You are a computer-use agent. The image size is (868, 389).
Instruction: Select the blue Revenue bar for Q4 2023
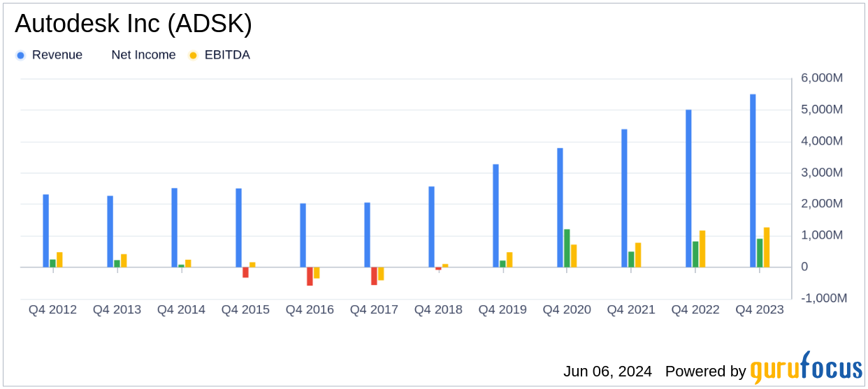pyautogui.click(x=753, y=181)
